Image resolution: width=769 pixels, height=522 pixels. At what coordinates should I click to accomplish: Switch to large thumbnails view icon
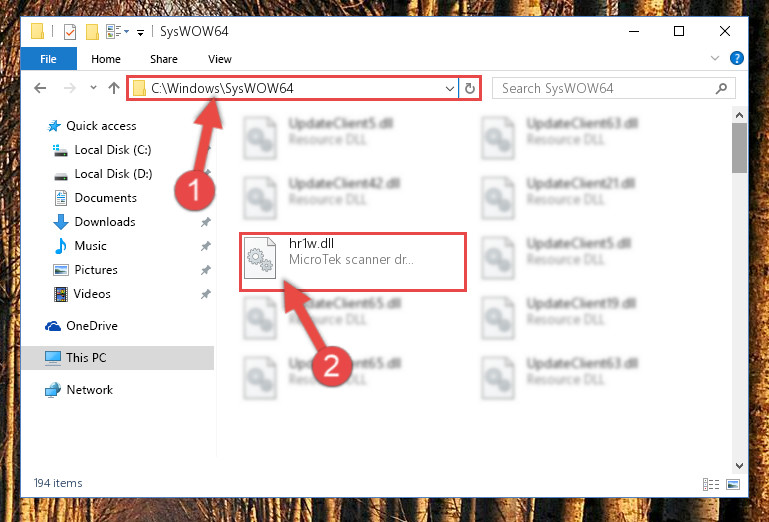733,485
